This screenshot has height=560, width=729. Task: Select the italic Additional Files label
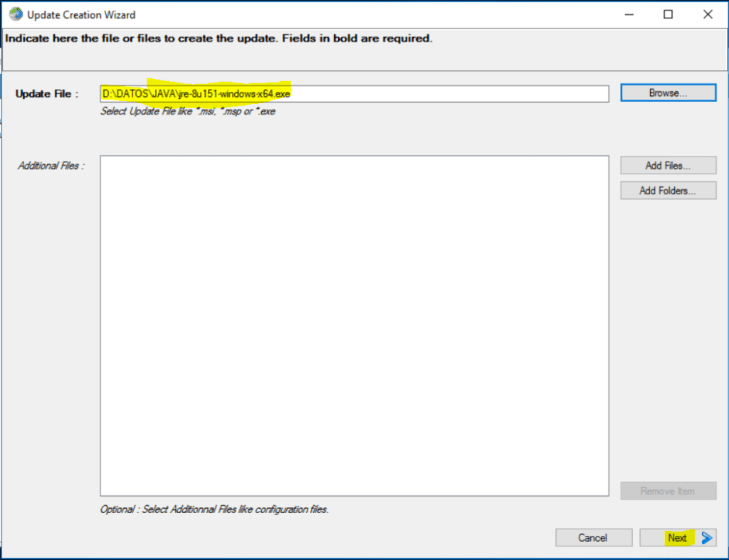tap(51, 166)
